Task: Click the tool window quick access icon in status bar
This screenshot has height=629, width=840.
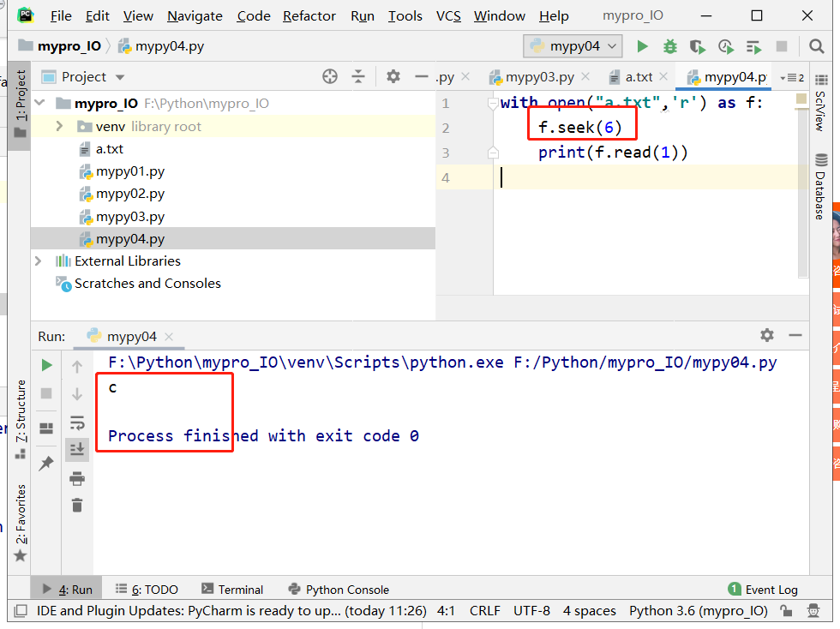Action: 21,611
